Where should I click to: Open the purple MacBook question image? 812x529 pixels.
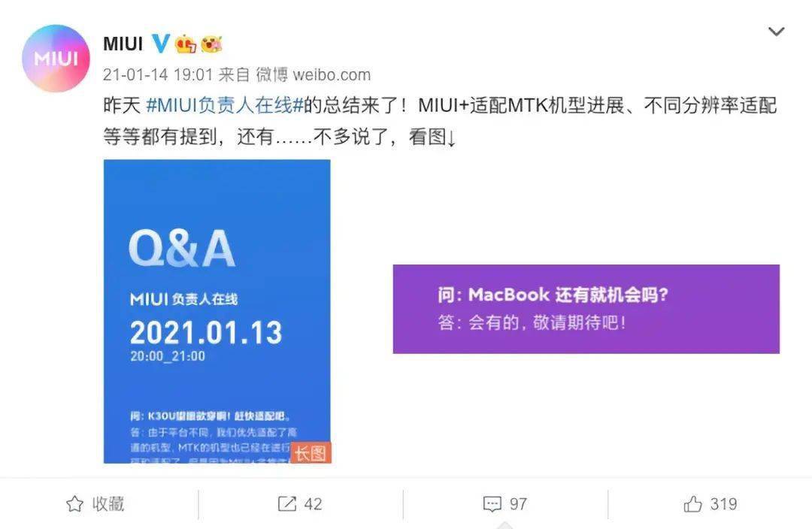click(x=586, y=309)
